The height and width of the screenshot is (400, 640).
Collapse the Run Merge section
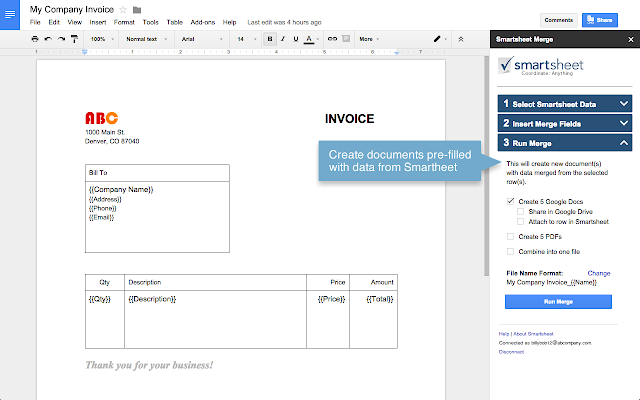pos(565,143)
